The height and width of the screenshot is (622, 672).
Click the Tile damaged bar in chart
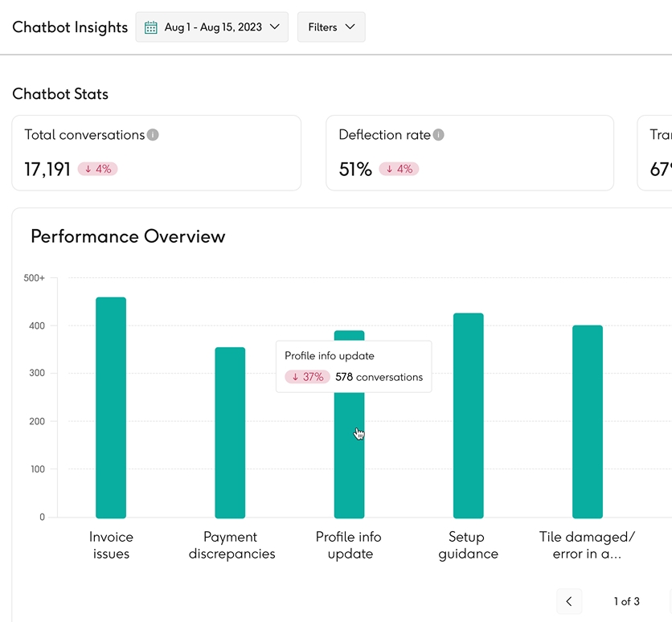pyautogui.click(x=588, y=421)
